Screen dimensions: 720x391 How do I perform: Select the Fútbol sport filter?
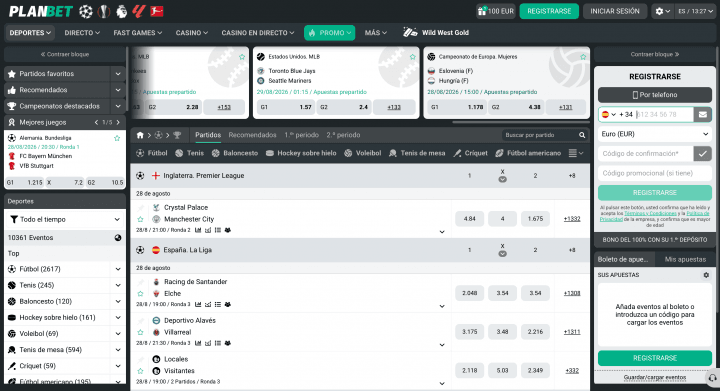pos(152,153)
